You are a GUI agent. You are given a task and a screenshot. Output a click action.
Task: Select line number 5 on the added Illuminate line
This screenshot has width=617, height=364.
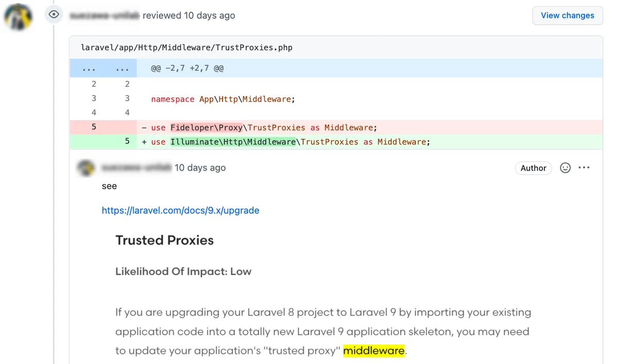click(x=127, y=141)
